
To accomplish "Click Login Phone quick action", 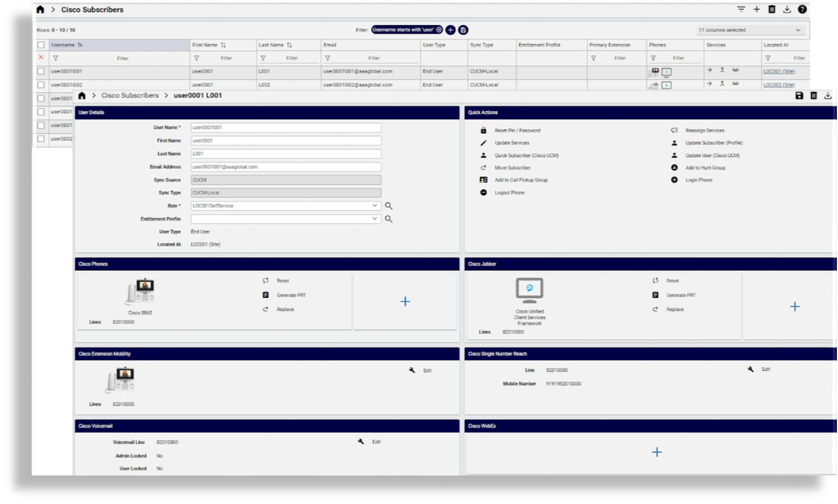I will (x=699, y=180).
